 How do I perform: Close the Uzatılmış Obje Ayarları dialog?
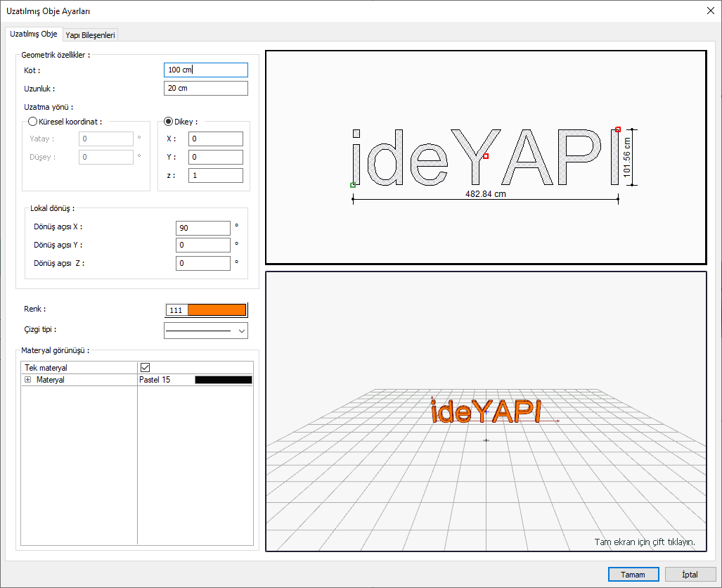(x=709, y=11)
